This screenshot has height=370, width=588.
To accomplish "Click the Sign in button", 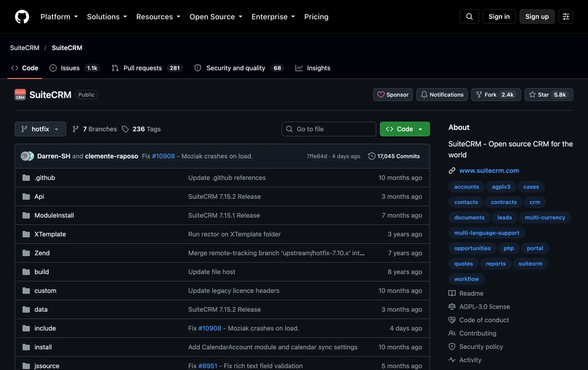I will click(x=499, y=17).
